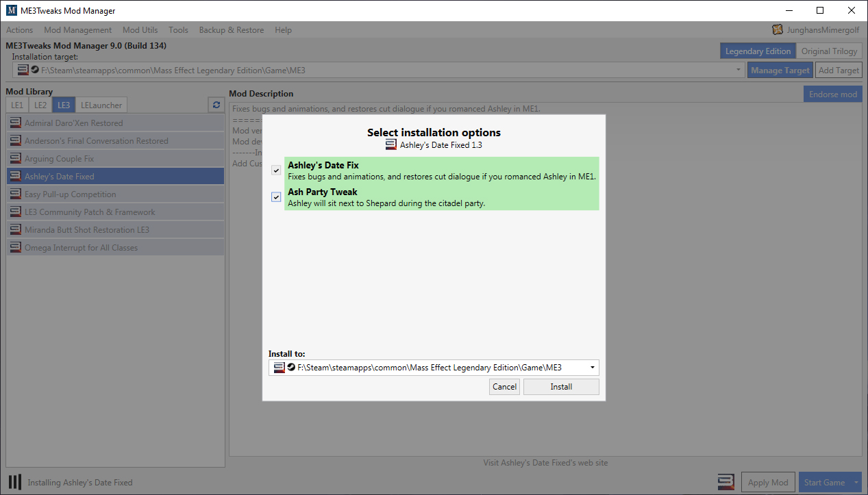Click the Apply Mod button
This screenshot has height=495, width=868.
click(x=768, y=482)
